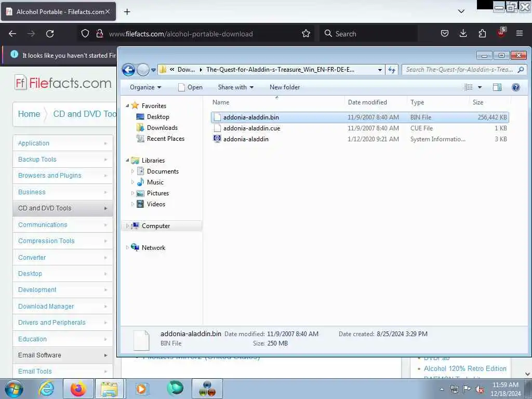Open the Firefox extensions puzzle icon
The width and height of the screenshot is (532, 399).
(482, 34)
